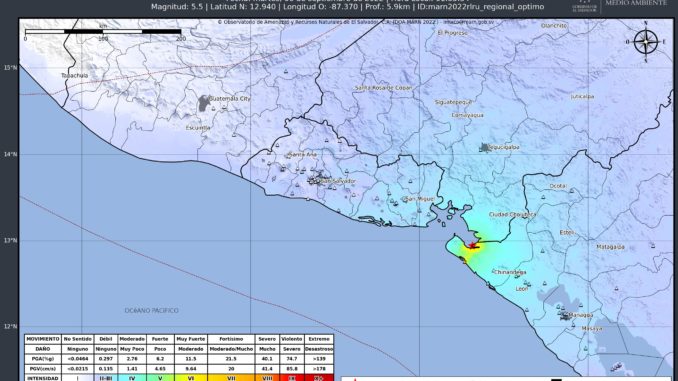This screenshot has width=678, height=381.
Task: Click the Managua city marker
Action: [565, 317]
